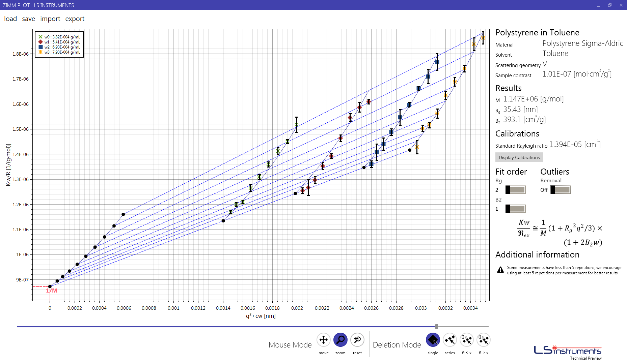Toggle the Outliers Removal switch
Screen dimensions: 627x364
[x=561, y=190]
